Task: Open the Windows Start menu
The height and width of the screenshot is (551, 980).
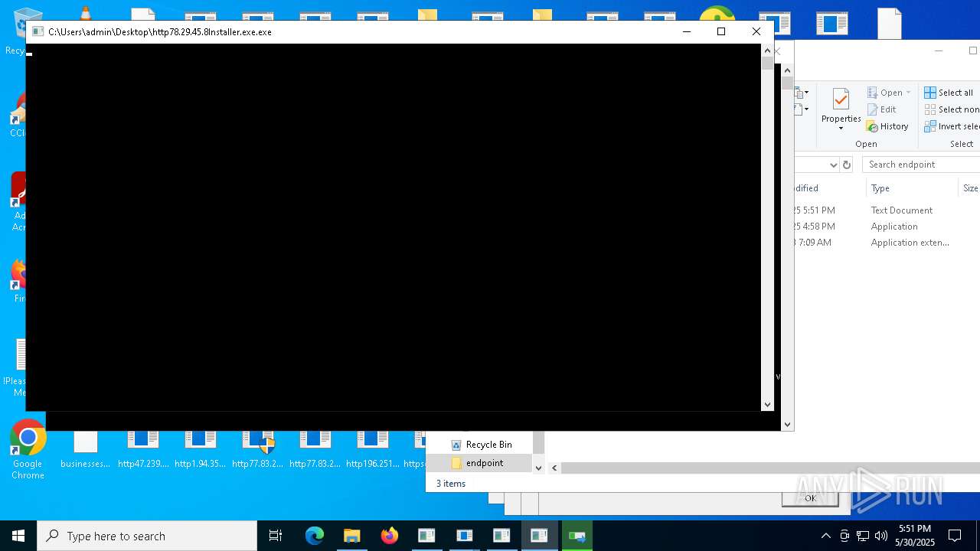Action: [x=18, y=536]
